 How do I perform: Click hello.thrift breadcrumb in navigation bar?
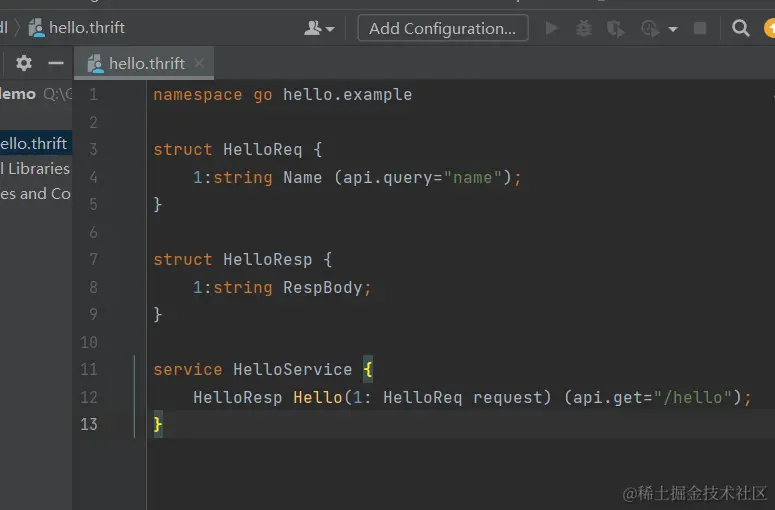[x=77, y=28]
